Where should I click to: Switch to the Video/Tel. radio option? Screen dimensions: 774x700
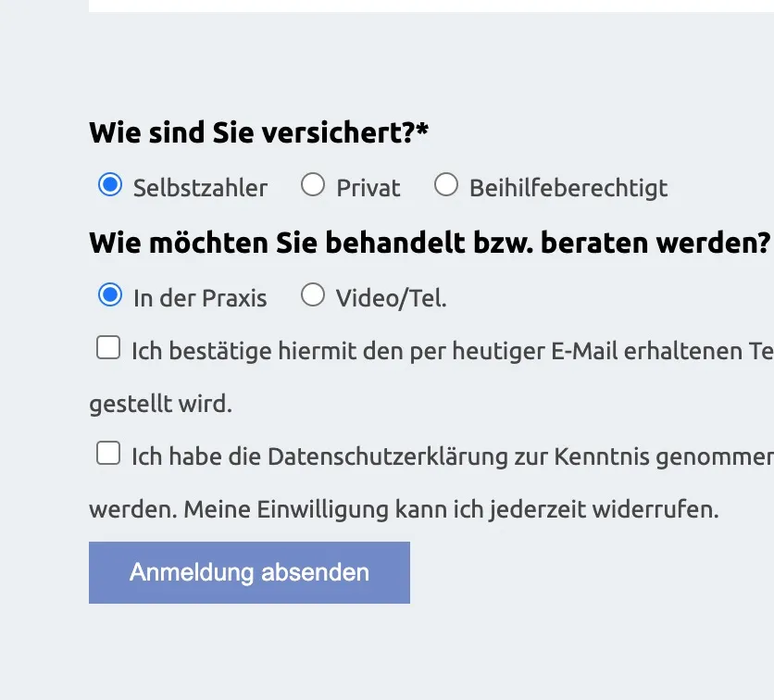[x=313, y=294]
